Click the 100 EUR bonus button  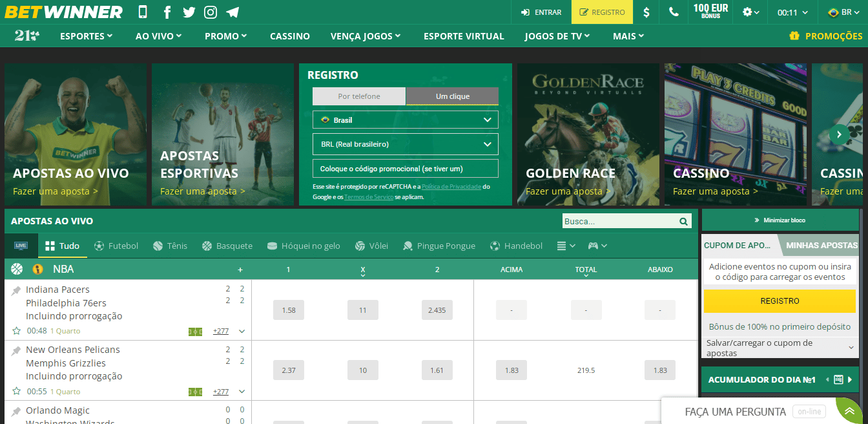pos(710,12)
